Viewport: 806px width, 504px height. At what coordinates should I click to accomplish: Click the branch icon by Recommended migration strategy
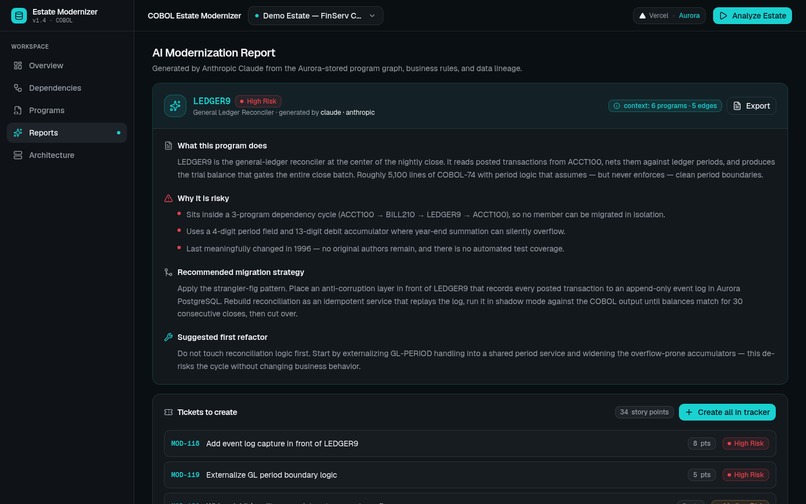coord(168,273)
